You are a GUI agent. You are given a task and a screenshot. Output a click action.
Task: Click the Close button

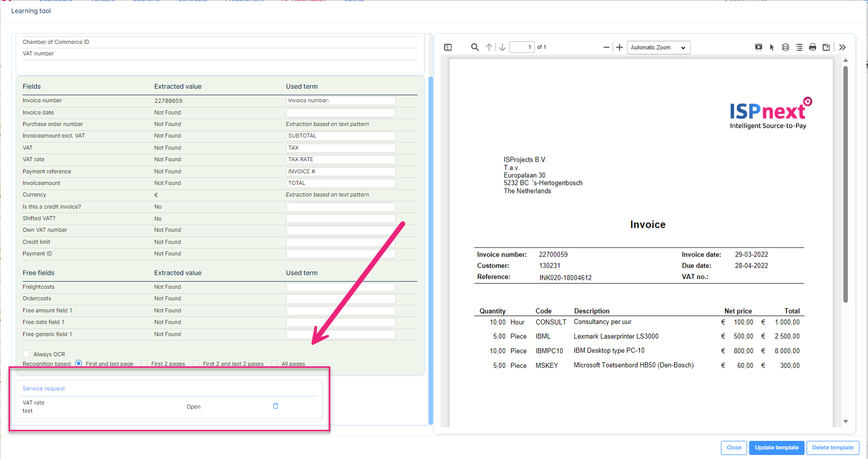[x=734, y=448]
